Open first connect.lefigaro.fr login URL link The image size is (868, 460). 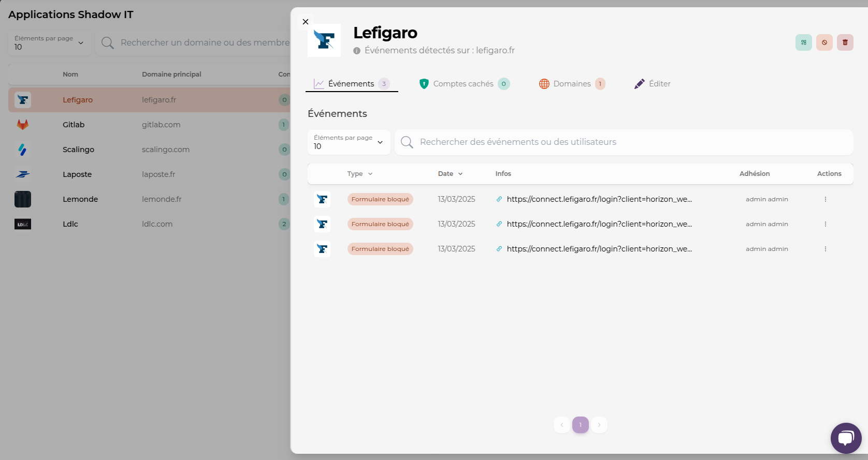tap(599, 199)
